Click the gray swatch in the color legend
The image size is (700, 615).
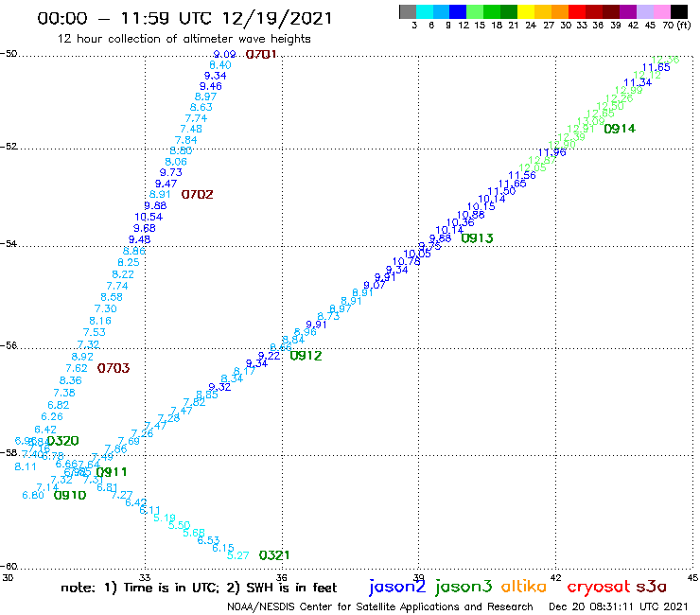click(x=408, y=11)
